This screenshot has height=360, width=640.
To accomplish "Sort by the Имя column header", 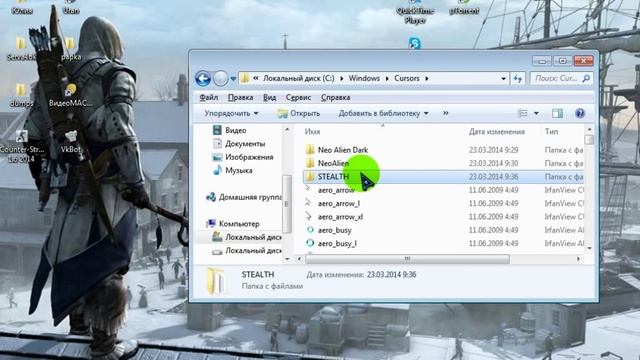I will (312, 131).
